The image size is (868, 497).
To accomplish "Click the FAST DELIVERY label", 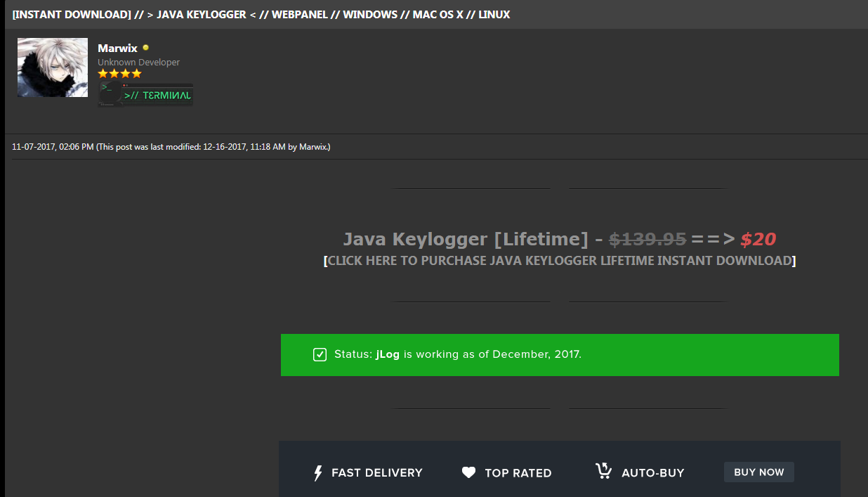I will pyautogui.click(x=377, y=473).
